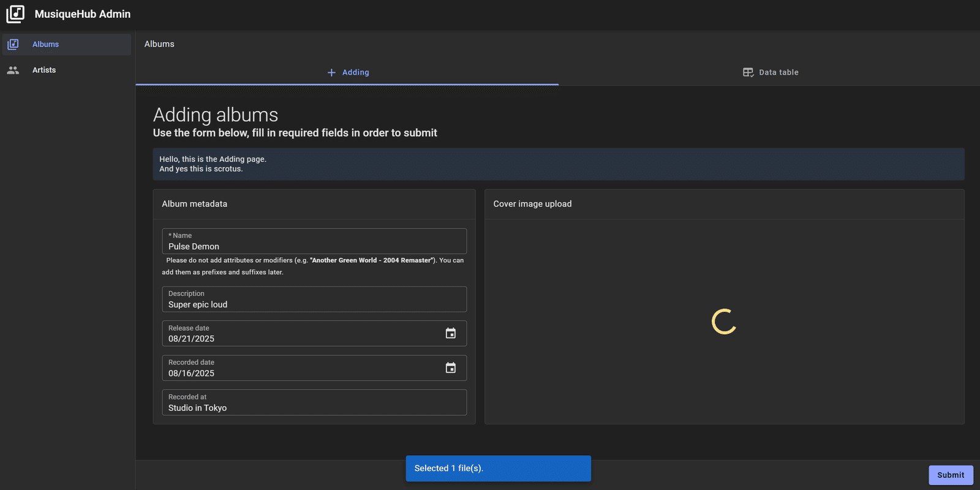Focus the Description input field

click(314, 299)
